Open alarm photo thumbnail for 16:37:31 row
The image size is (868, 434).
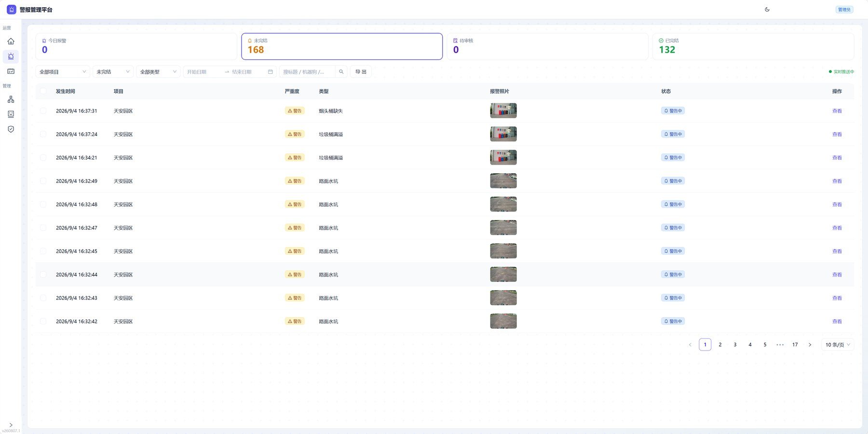point(503,111)
